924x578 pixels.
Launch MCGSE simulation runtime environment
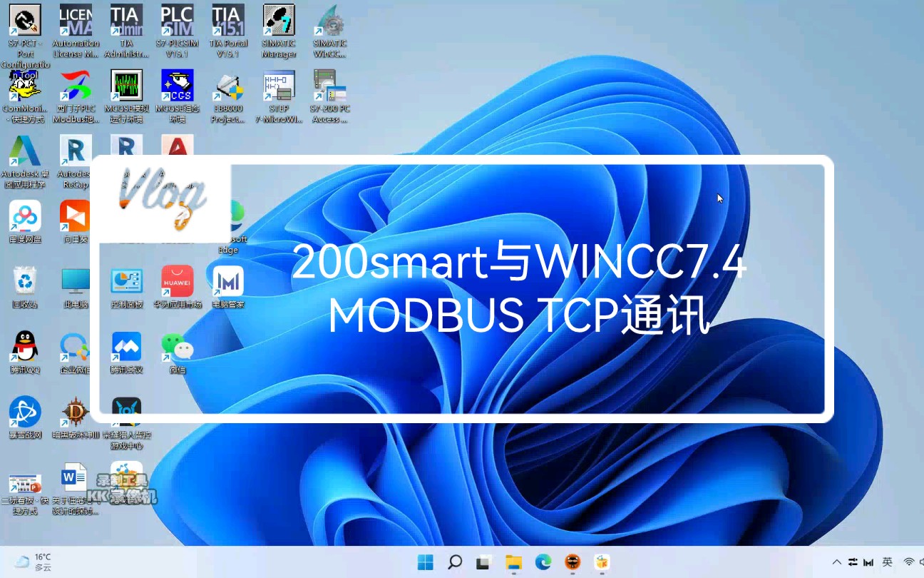tap(127, 86)
